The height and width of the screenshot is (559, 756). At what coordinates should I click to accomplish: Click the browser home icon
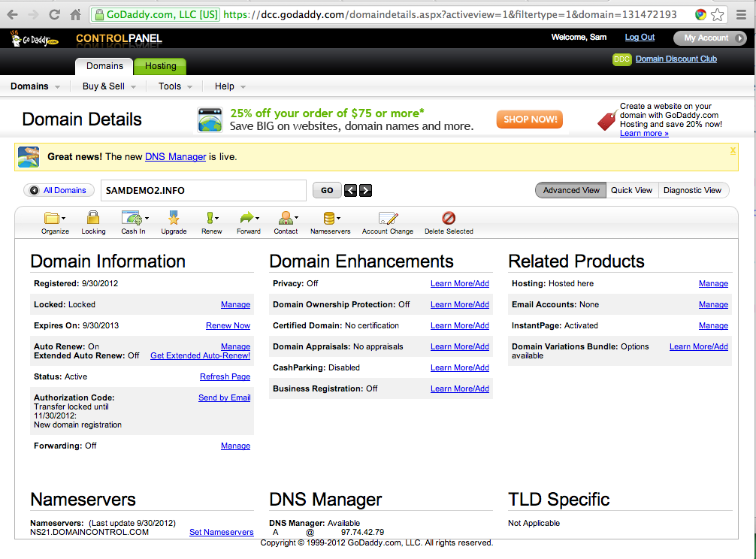click(76, 15)
